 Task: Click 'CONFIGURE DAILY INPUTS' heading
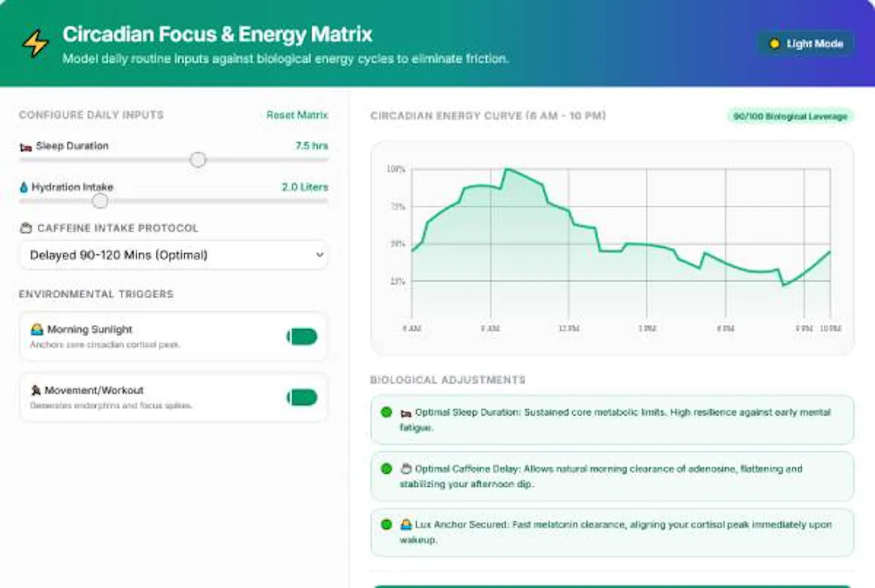point(91,115)
